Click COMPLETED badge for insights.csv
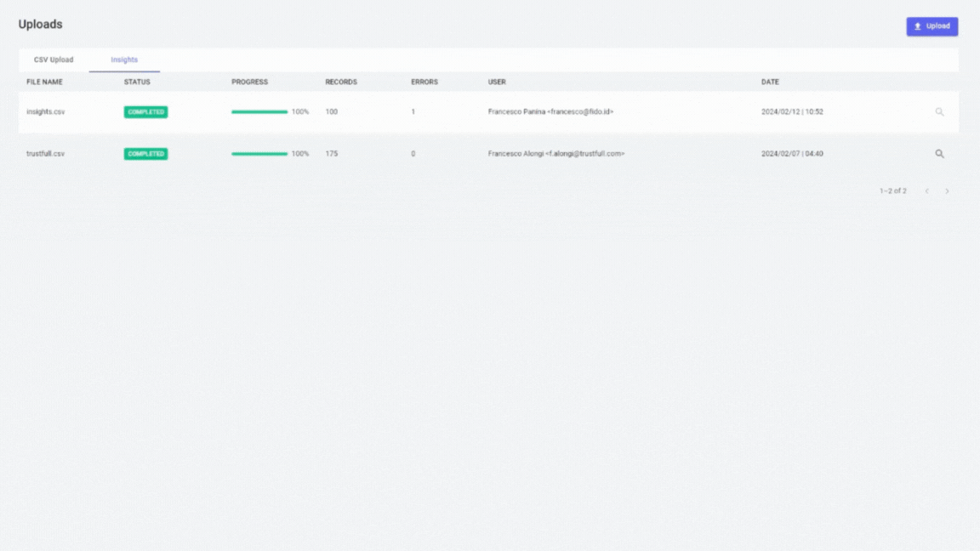980x551 pixels. [x=145, y=112]
